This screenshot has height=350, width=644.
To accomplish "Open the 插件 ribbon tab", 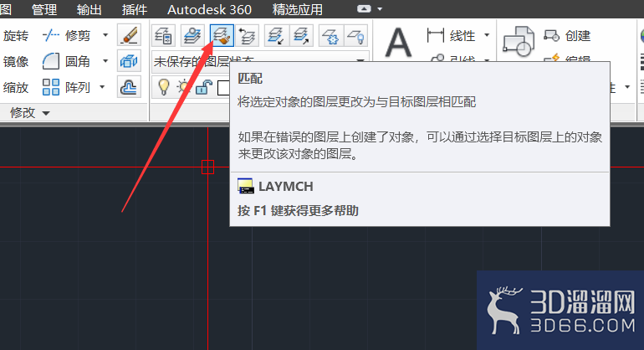I will [134, 9].
